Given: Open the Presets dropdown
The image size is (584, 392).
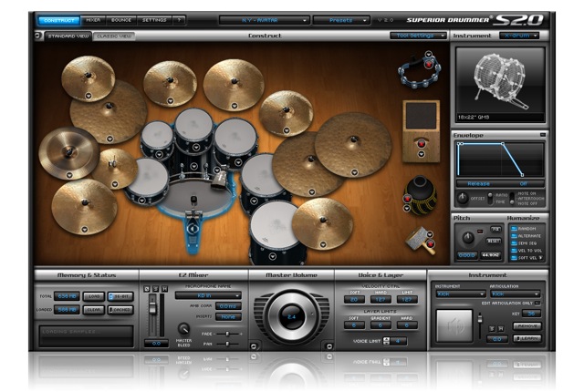Looking at the screenshot, I should [x=341, y=20].
